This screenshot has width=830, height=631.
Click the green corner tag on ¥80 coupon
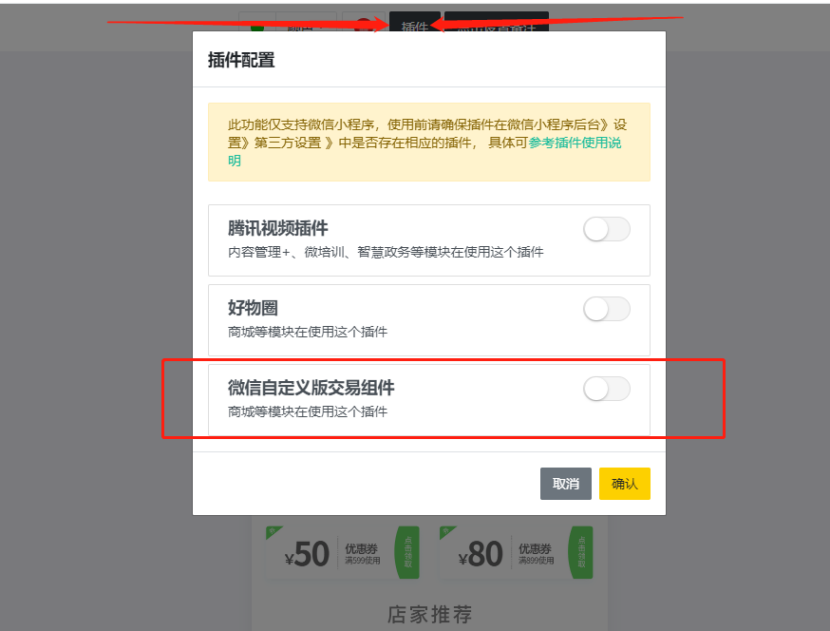click(447, 532)
